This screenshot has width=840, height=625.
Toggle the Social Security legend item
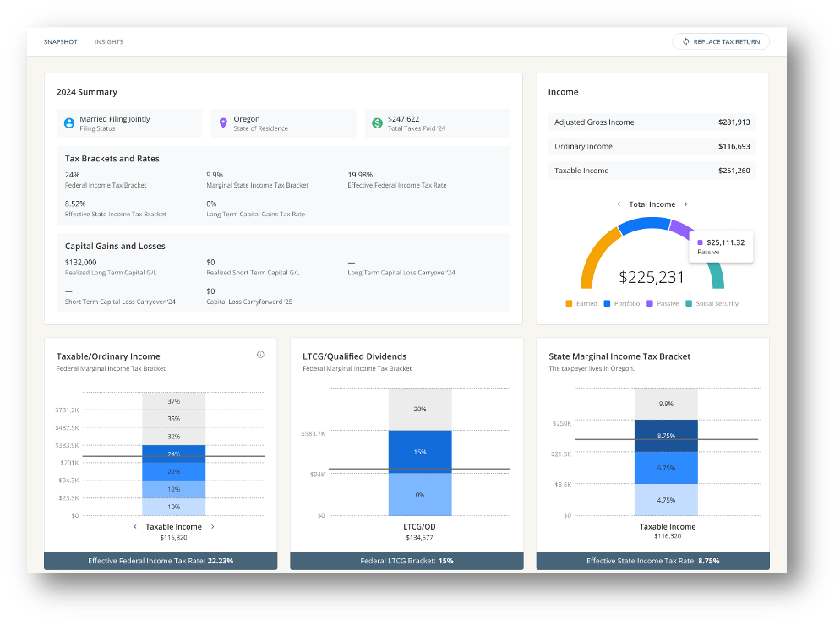pos(712,303)
